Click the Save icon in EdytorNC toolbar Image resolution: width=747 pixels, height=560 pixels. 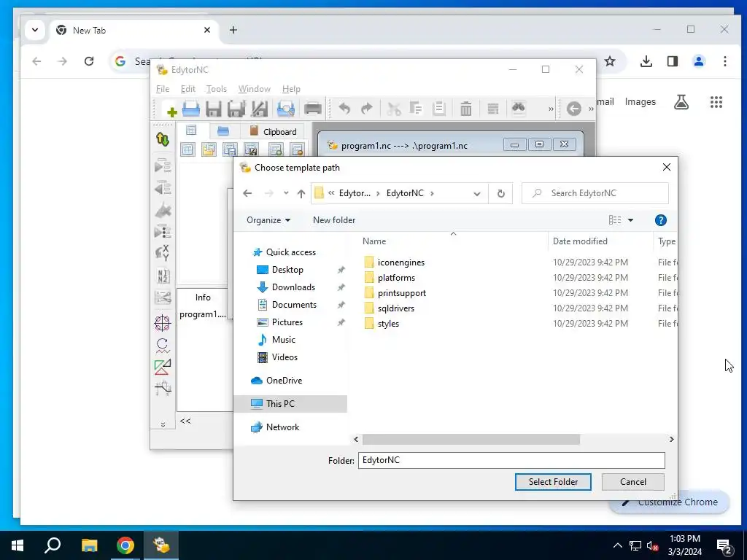pos(214,109)
